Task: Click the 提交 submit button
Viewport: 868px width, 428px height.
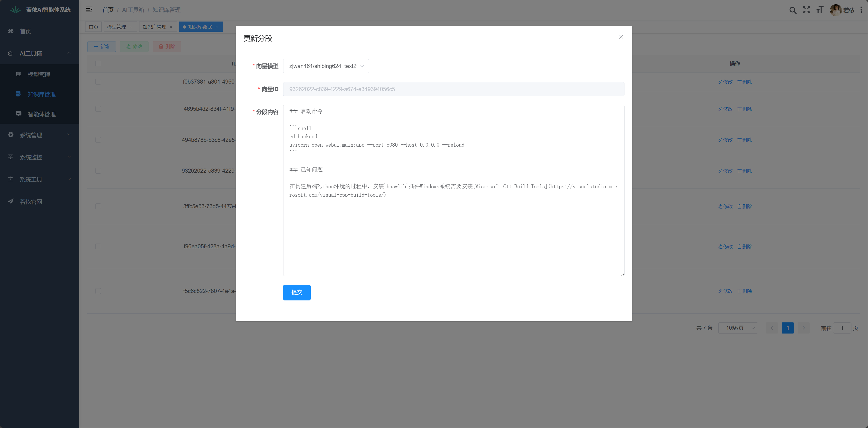Action: [x=297, y=292]
